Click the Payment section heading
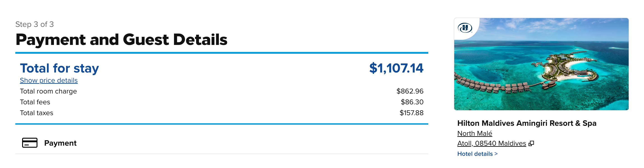644x168 pixels. click(60, 143)
